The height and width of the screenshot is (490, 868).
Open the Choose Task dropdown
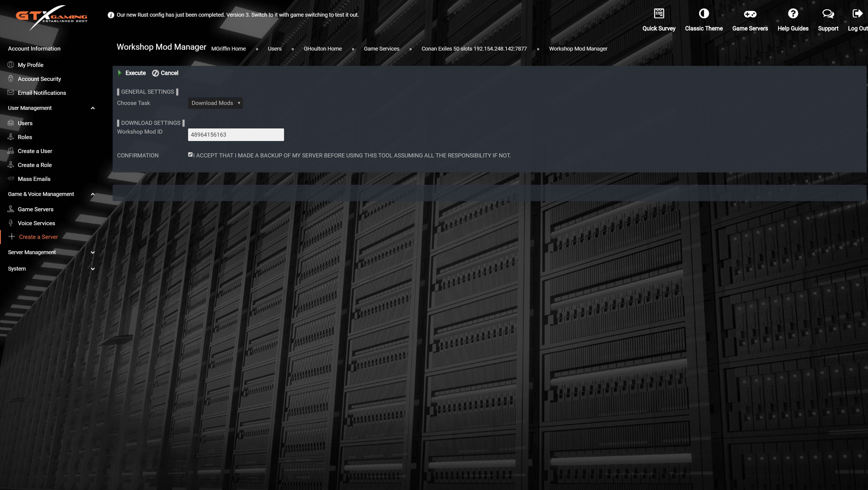point(215,103)
